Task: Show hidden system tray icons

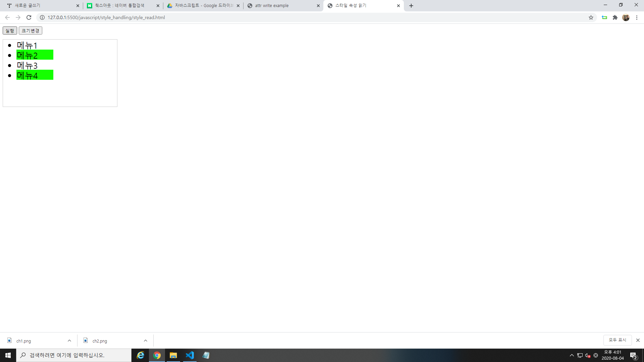Action: pos(572,355)
